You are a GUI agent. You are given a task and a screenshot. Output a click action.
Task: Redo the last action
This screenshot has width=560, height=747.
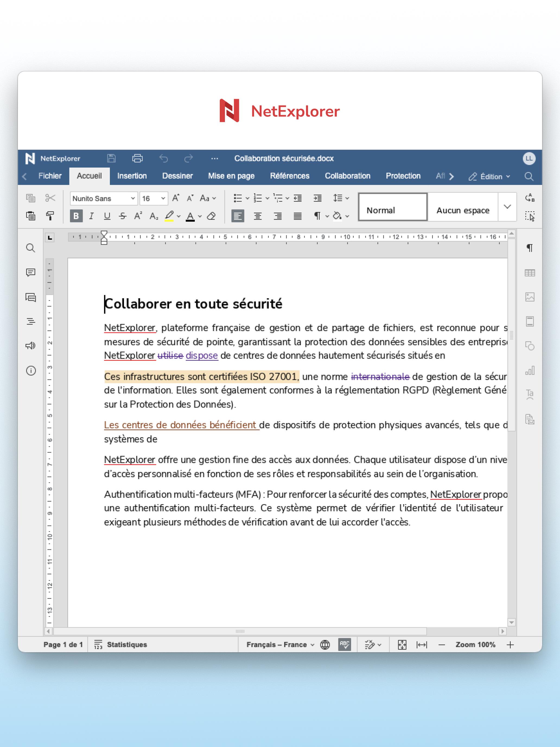[188, 158]
